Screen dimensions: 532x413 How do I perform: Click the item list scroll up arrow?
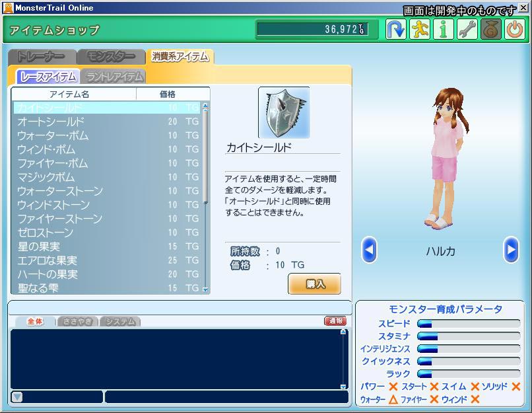click(205, 106)
